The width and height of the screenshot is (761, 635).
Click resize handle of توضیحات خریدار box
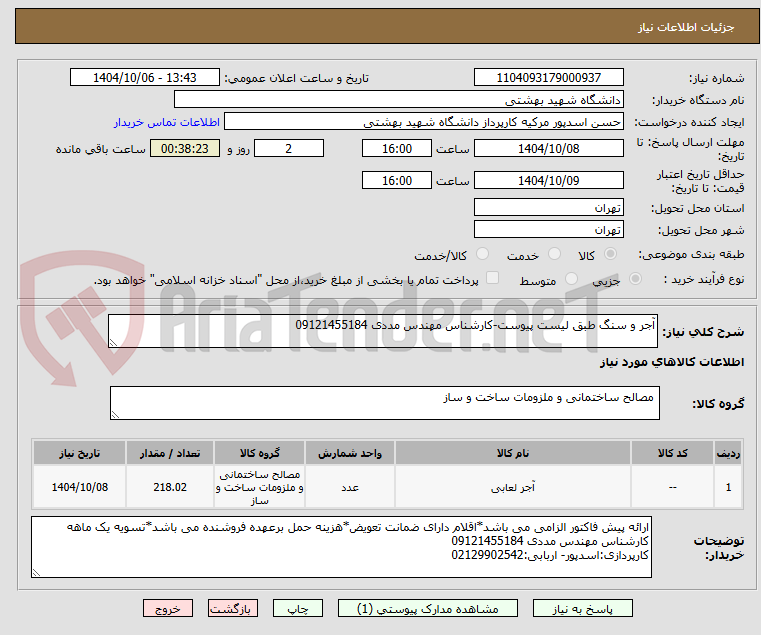tap(36, 573)
